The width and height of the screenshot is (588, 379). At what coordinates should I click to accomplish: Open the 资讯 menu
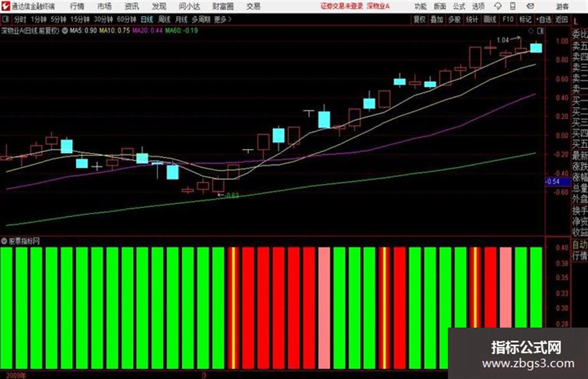132,6
